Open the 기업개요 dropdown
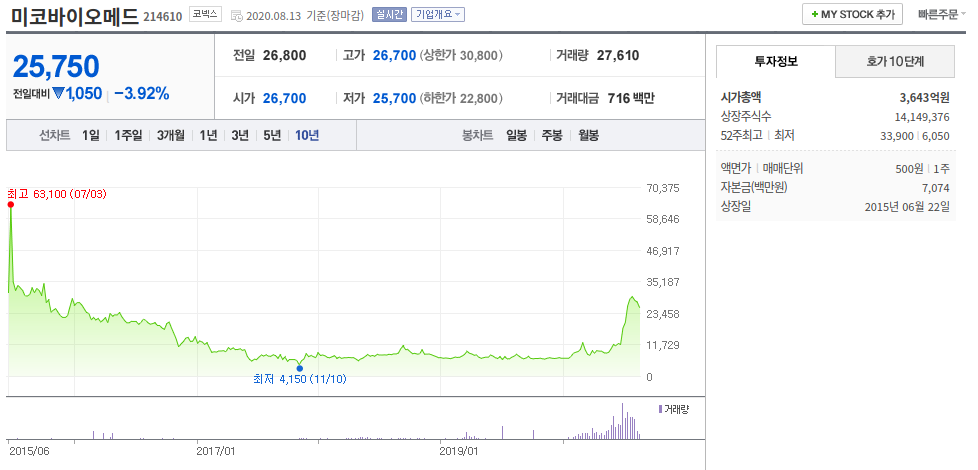Screen dimensions: 978x470 click(x=438, y=14)
